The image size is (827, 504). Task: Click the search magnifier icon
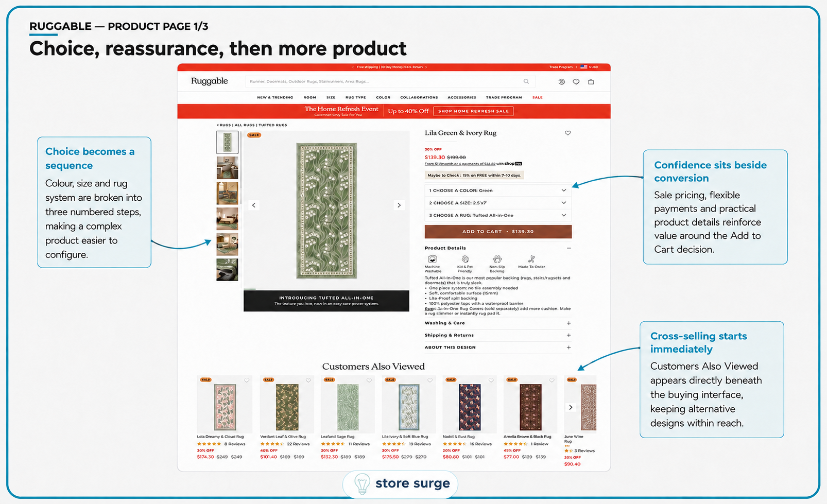526,81
